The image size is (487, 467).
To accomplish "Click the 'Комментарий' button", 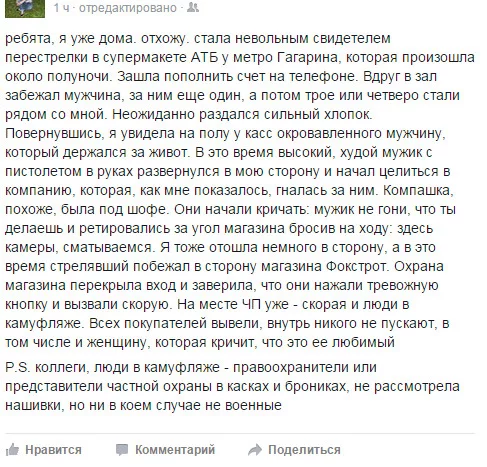I will (175, 450).
